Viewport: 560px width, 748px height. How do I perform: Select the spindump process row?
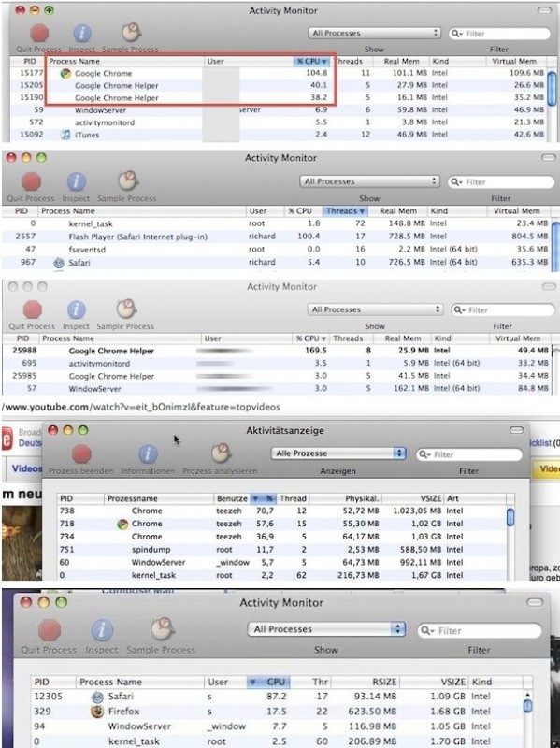pos(281,550)
